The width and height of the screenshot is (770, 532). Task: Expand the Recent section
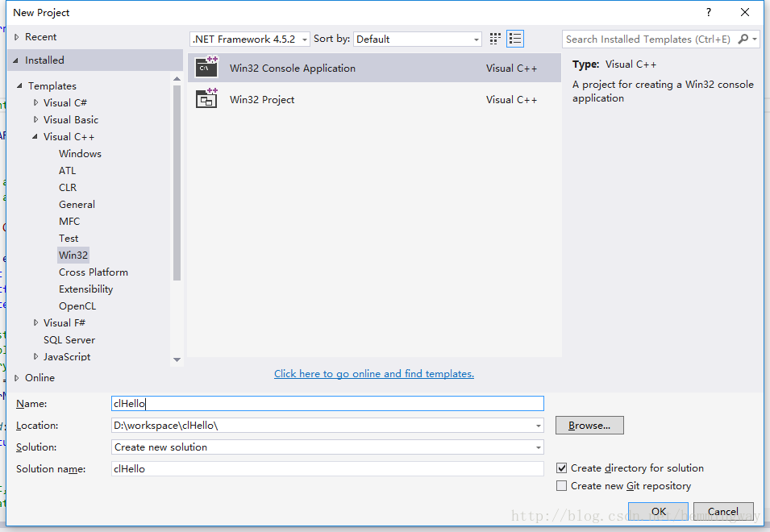17,37
